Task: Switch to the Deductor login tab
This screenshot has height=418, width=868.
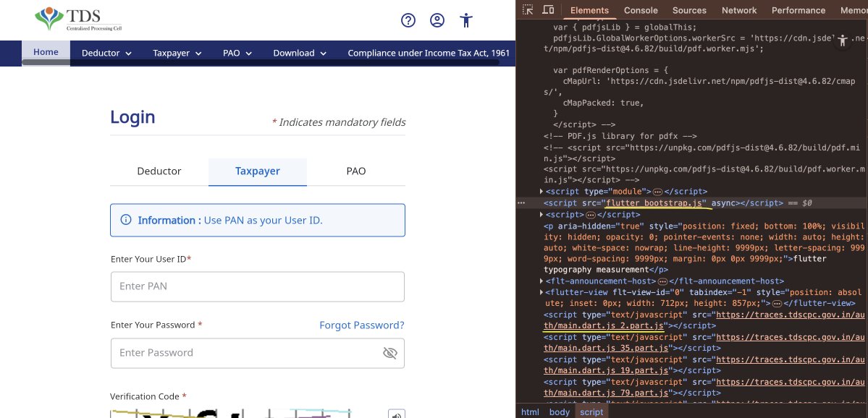Action: pos(159,171)
